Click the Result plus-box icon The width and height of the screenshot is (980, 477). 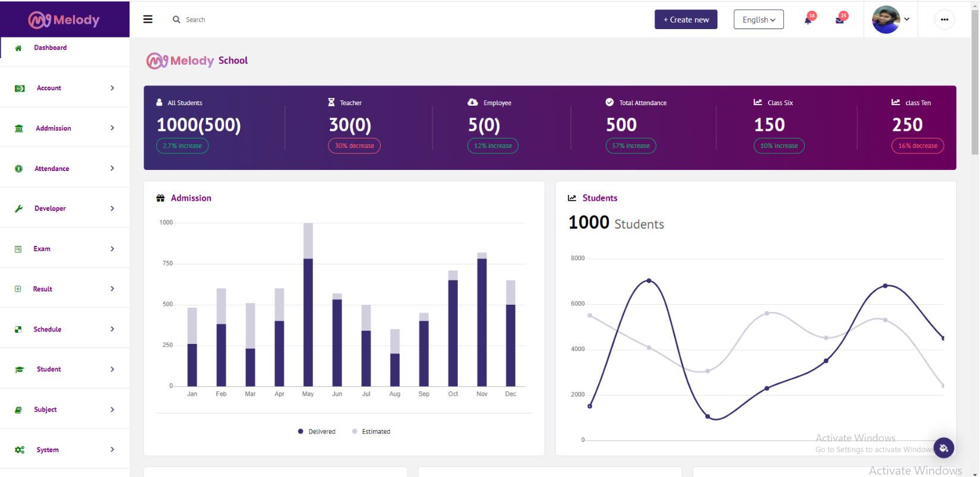click(18, 289)
